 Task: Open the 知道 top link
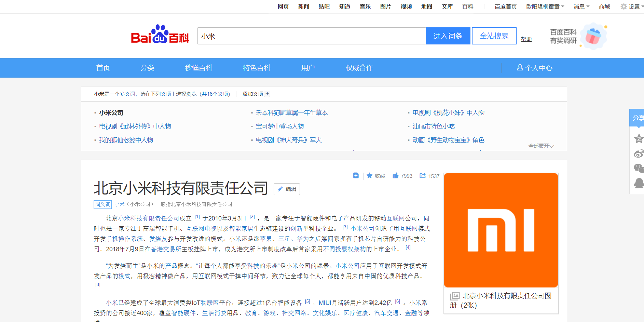(345, 6)
